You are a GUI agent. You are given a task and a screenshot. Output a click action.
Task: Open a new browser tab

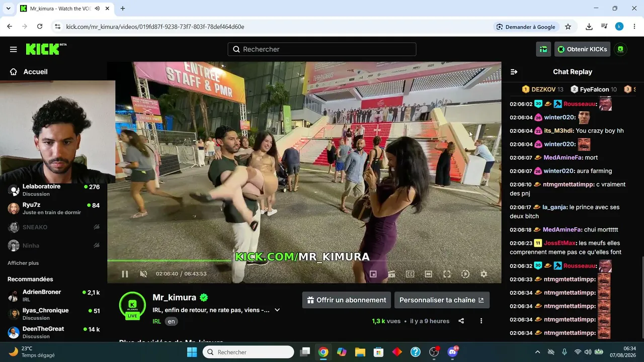coord(123,9)
